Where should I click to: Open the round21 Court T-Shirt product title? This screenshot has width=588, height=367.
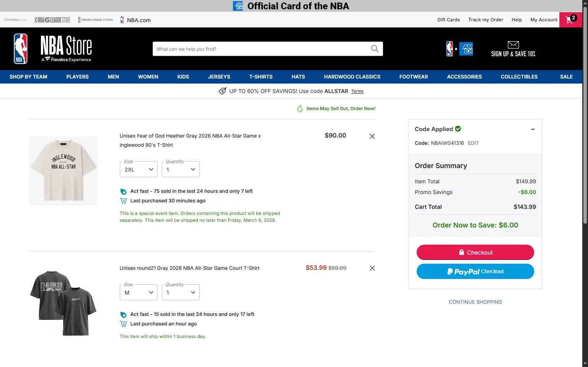190,268
